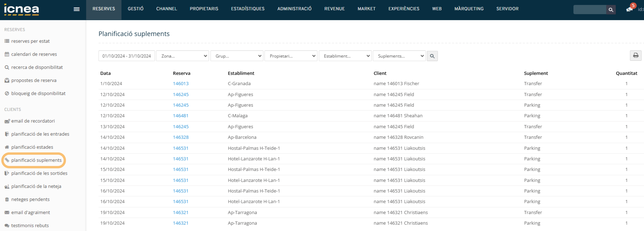Click the top search text field
Image resolution: width=644 pixels, height=231 pixels.
[590, 9]
